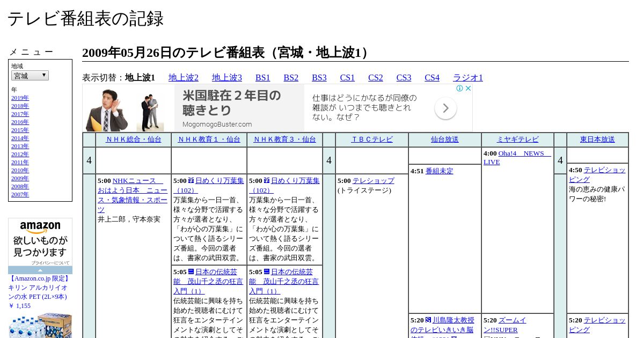Switch to BS1 listing

[x=263, y=77]
